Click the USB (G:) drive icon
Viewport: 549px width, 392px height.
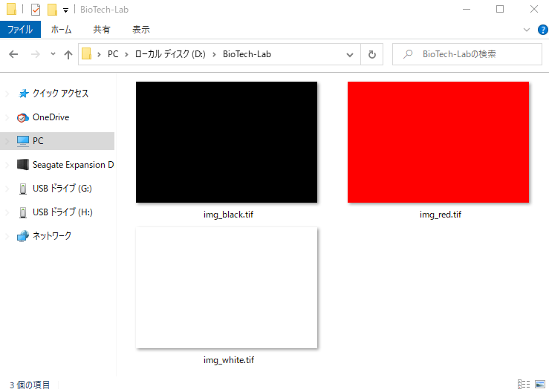23,189
